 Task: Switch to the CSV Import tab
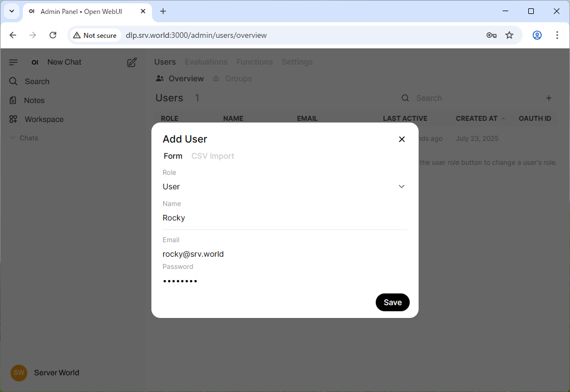pos(213,156)
